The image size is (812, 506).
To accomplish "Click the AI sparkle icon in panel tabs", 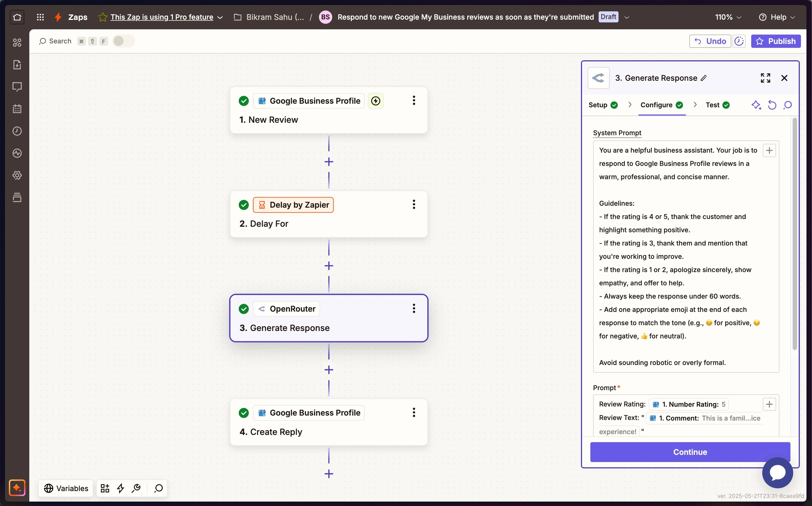I will click(756, 105).
